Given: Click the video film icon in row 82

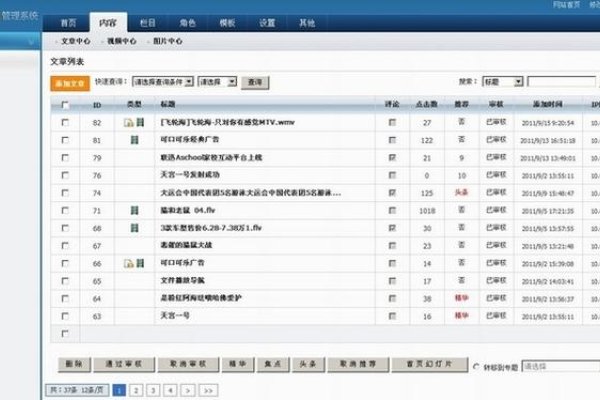Looking at the screenshot, I should 140,122.
